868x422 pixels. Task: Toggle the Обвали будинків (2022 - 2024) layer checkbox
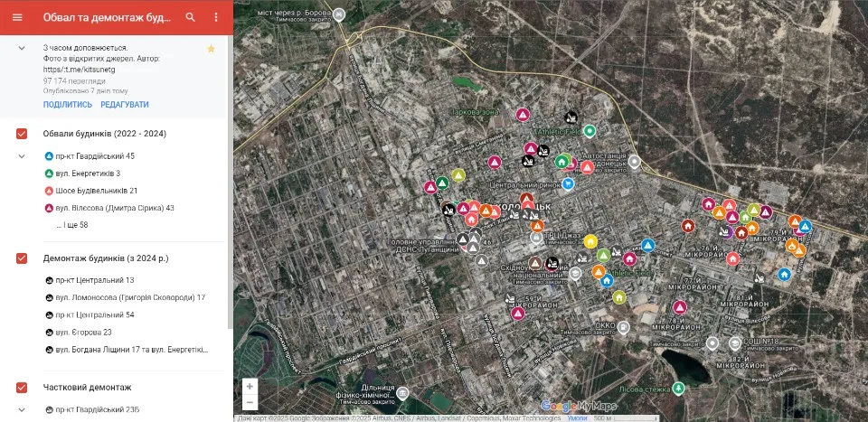click(22, 134)
